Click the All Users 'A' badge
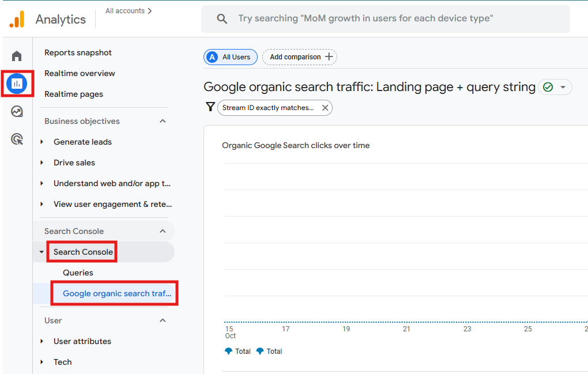The height and width of the screenshot is (374, 588). (x=212, y=57)
